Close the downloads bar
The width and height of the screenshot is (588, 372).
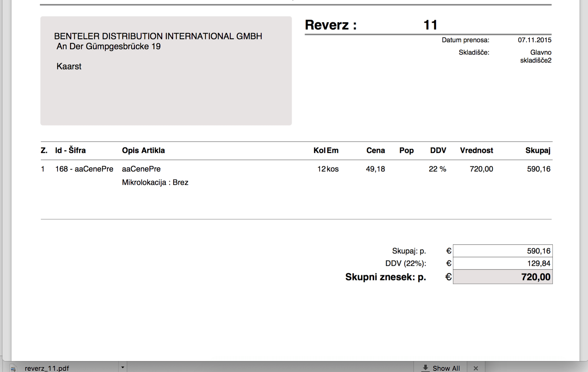click(476, 368)
